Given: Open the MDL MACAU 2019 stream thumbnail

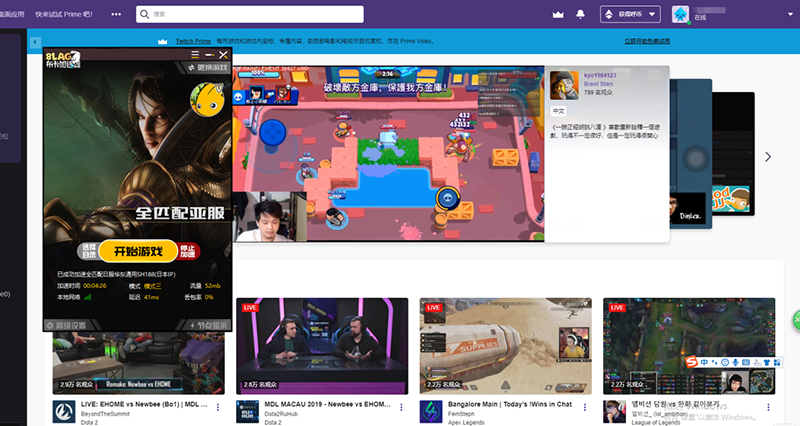Looking at the screenshot, I should click(322, 346).
